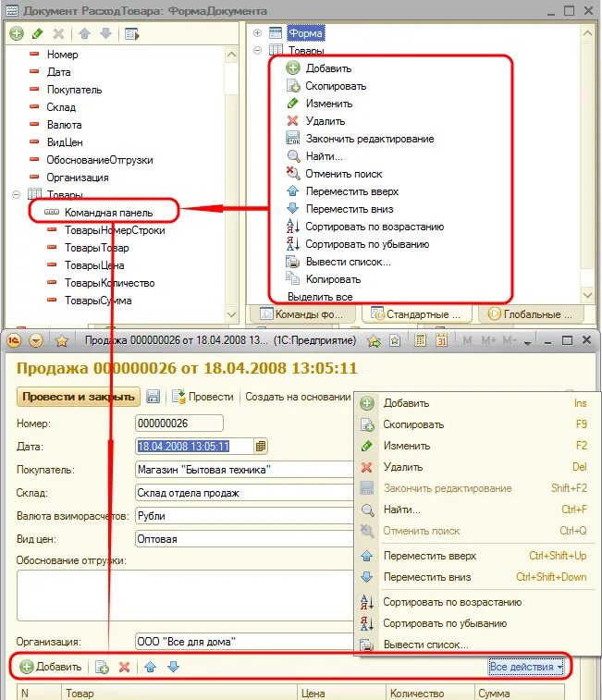Click the Количество column header
This screenshot has height=700, width=602.
[x=429, y=693]
